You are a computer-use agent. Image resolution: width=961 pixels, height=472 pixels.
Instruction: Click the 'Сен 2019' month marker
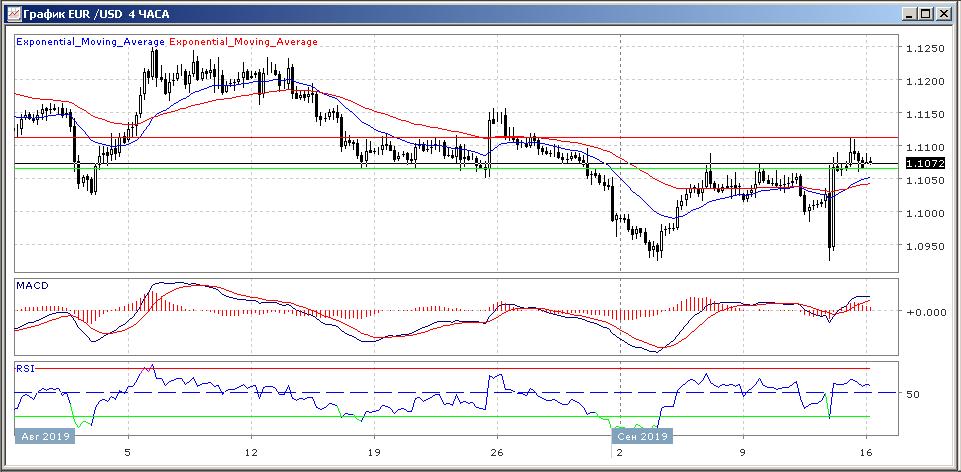coord(640,436)
